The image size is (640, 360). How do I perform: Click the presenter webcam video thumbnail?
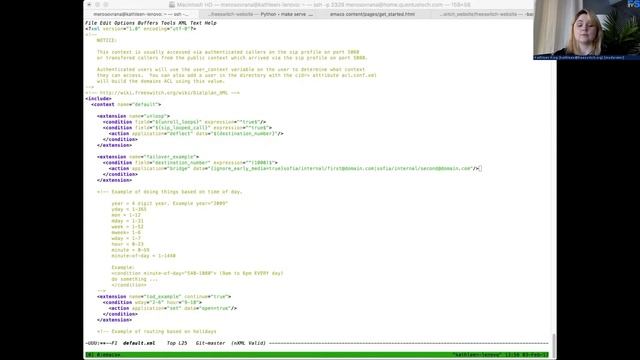point(587,30)
